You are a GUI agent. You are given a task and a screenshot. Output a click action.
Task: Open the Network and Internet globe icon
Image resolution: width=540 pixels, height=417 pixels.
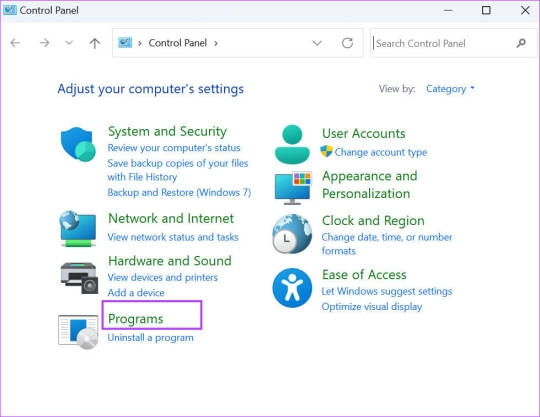click(78, 228)
